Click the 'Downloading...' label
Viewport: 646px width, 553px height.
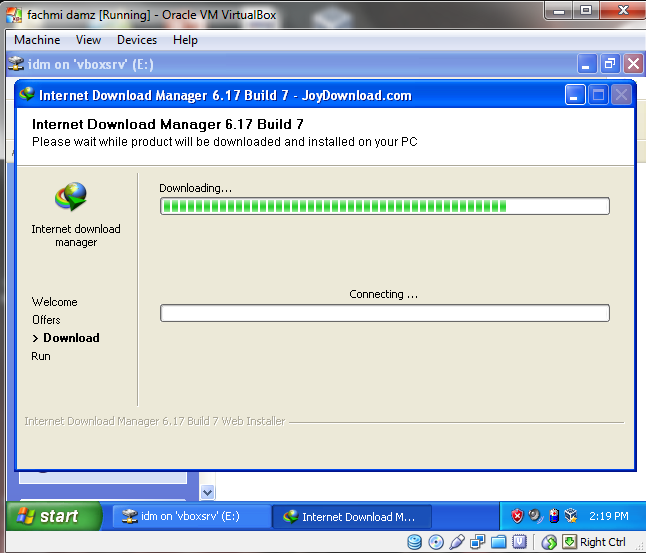point(196,188)
